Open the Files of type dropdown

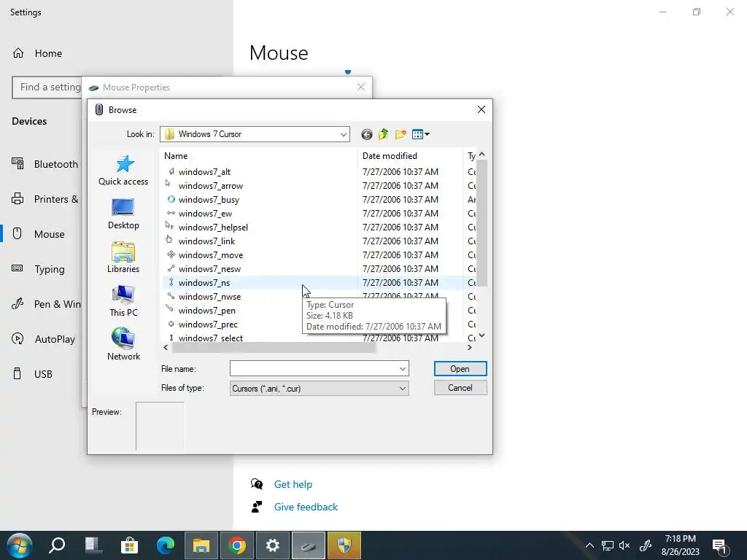tap(320, 389)
